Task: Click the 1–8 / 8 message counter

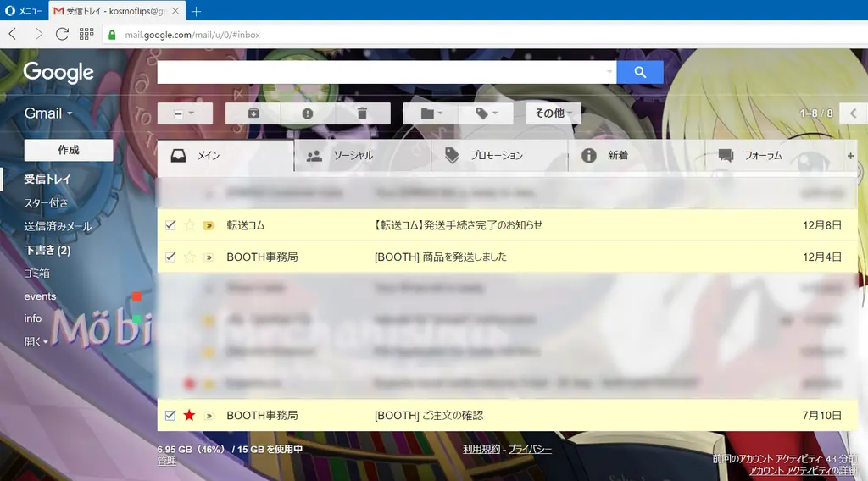Action: [816, 113]
